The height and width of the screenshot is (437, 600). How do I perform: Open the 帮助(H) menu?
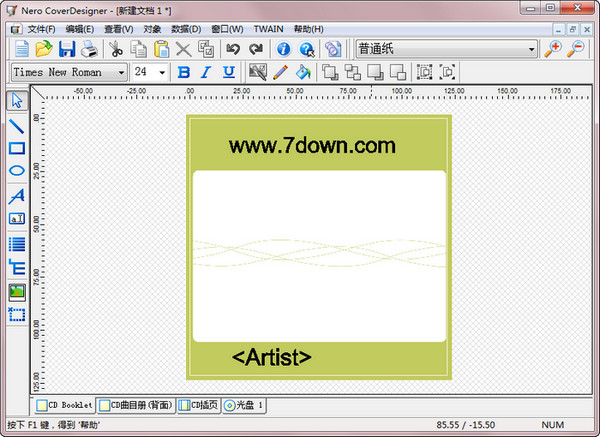308,29
